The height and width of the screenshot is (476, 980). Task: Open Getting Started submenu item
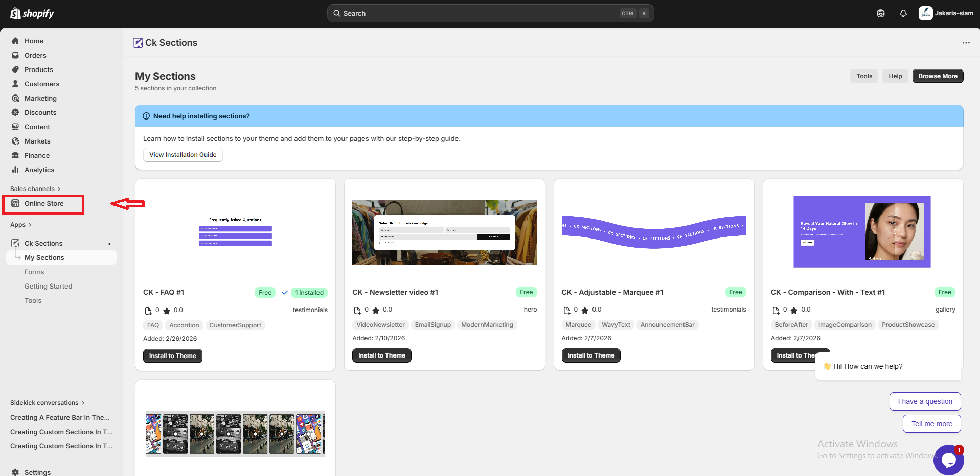pyautogui.click(x=48, y=287)
